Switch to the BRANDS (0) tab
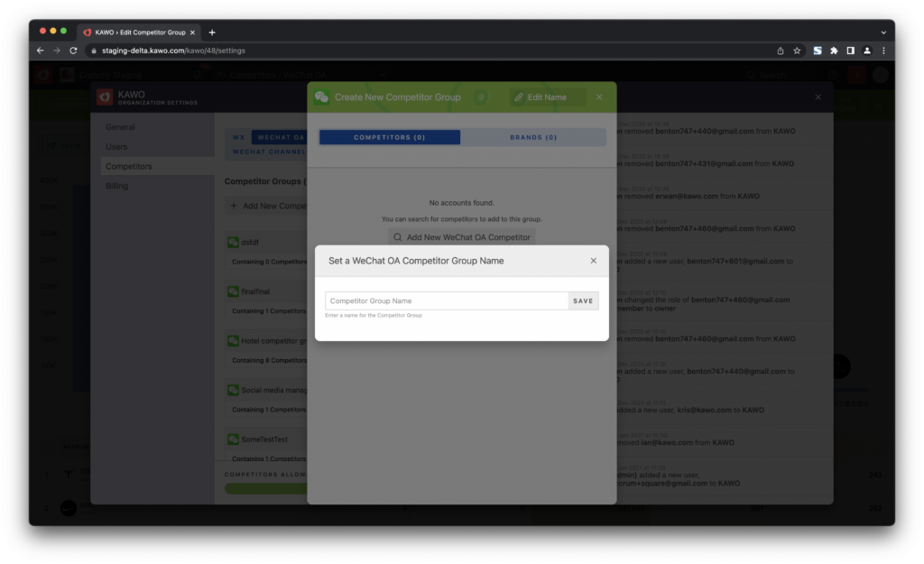 tap(533, 137)
